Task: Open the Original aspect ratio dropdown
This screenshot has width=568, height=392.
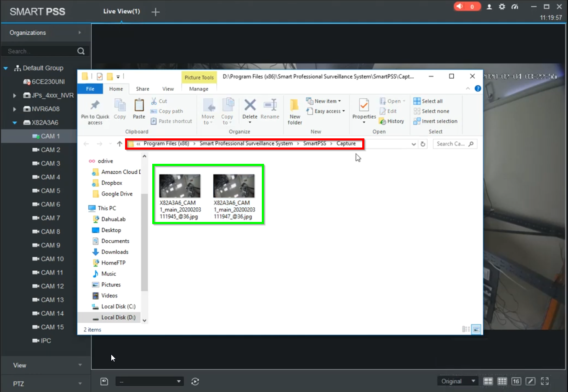Action: [457, 381]
